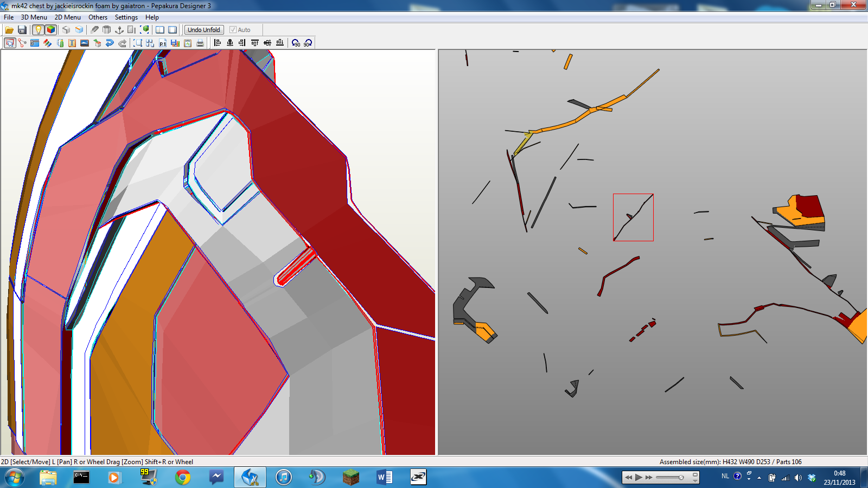Click the P.1 page number icon
This screenshot has width=868, height=488.
163,43
